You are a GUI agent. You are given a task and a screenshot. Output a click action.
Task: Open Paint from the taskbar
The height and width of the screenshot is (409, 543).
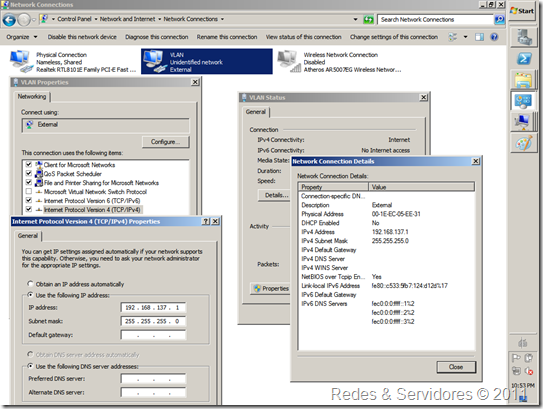pyautogui.click(x=523, y=143)
